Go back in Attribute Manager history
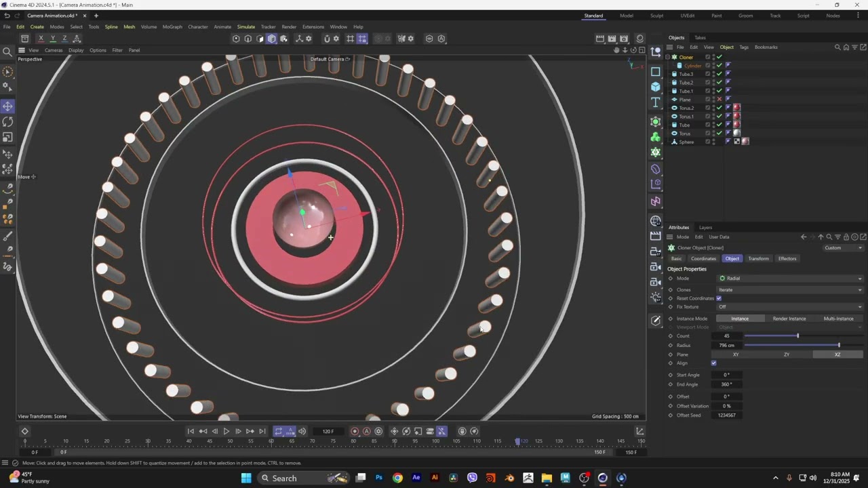The height and width of the screenshot is (488, 868). 804,237
